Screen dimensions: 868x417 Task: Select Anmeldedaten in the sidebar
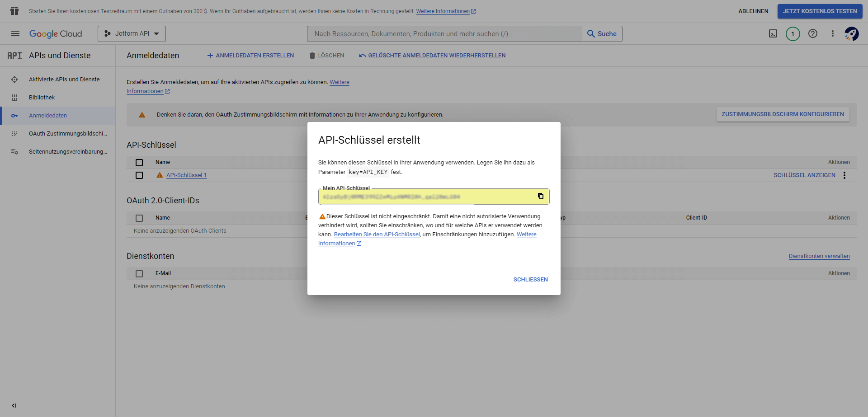click(x=48, y=116)
